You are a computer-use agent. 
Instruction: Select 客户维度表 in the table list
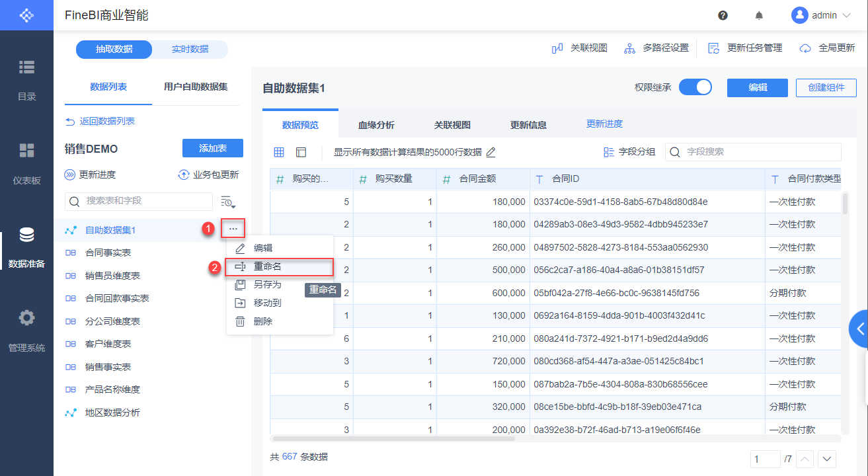click(x=108, y=344)
